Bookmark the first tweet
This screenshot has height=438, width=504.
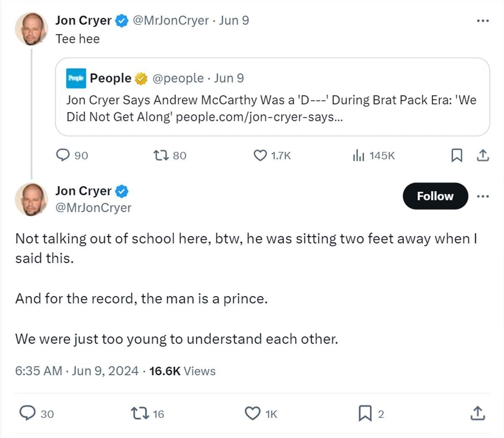(457, 156)
